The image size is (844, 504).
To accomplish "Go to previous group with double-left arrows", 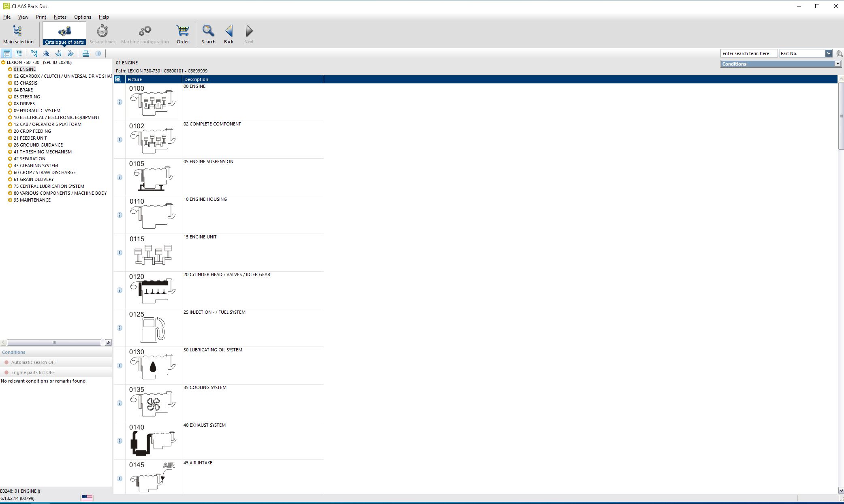I will pyautogui.click(x=58, y=53).
